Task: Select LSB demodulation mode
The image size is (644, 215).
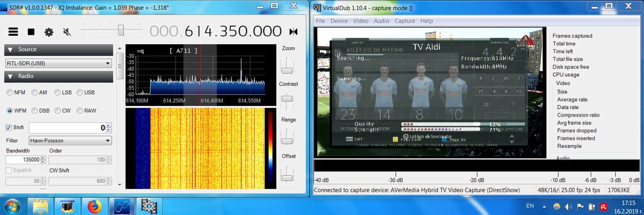Action: pos(63,92)
